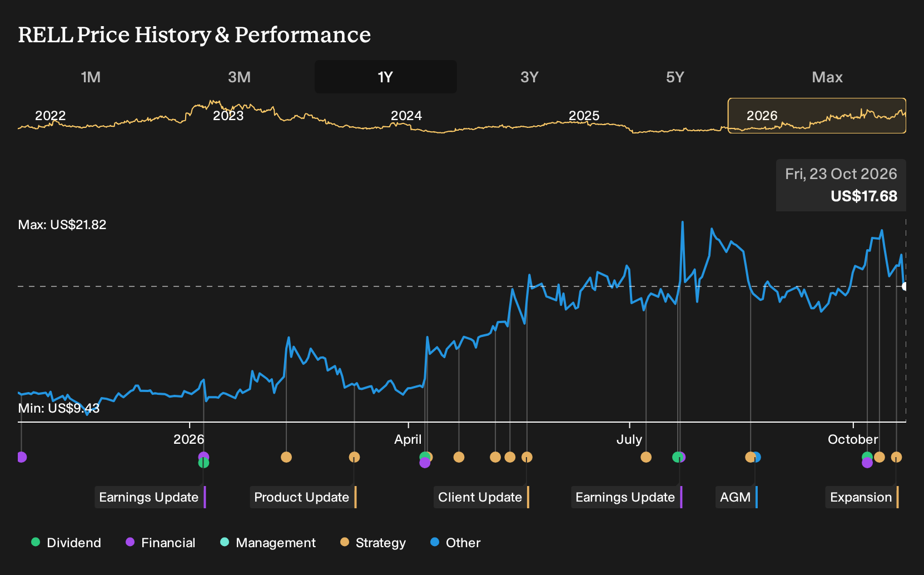Show the Max price history range
The image size is (924, 575).
click(827, 77)
